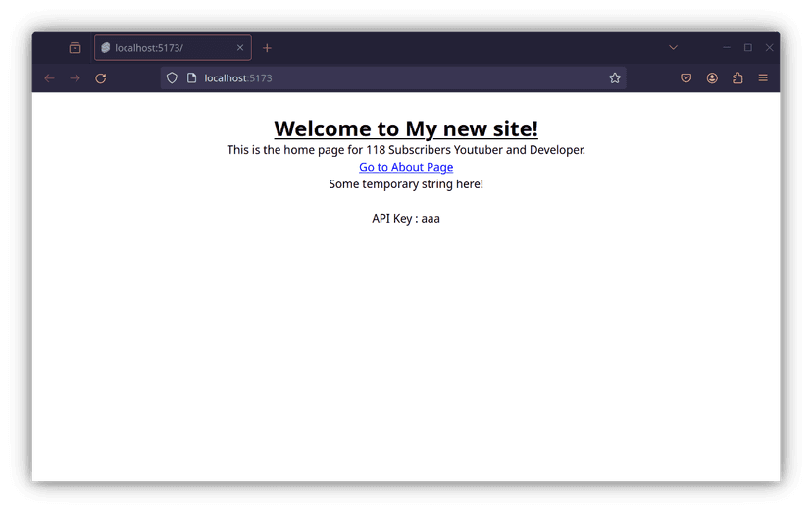Maximize the Firefox window
This screenshot has width=812, height=513.
click(x=748, y=48)
